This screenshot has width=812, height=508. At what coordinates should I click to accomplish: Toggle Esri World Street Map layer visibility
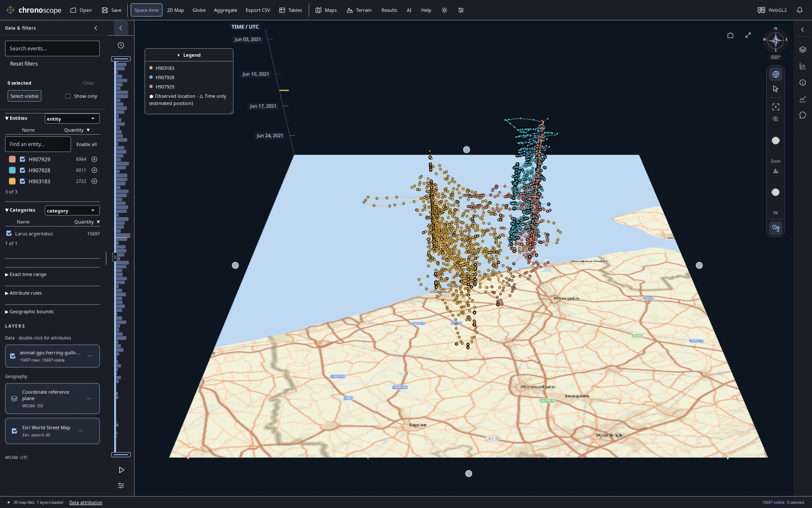click(14, 431)
